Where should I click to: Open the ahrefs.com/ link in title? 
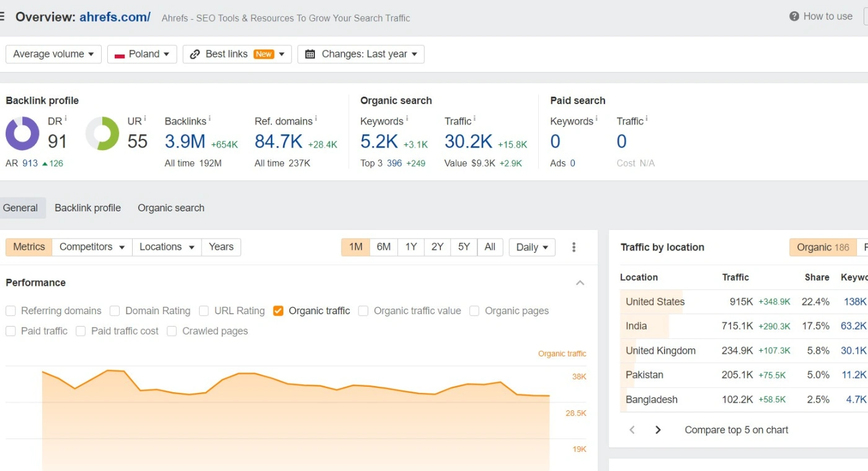click(115, 17)
